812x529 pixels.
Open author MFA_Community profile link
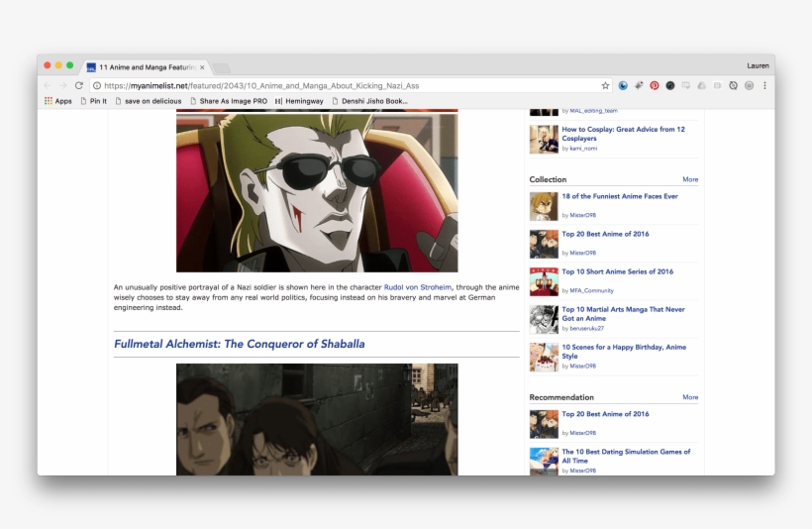(x=591, y=290)
